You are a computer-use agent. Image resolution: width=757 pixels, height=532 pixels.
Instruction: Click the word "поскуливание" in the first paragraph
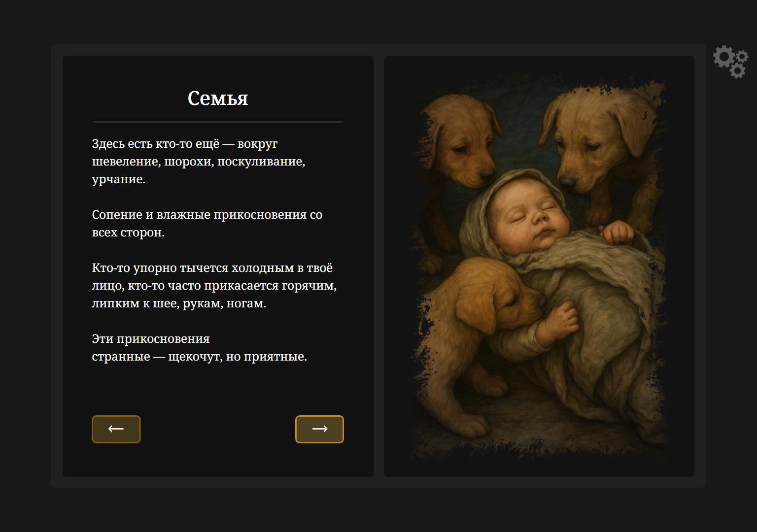[261, 162]
